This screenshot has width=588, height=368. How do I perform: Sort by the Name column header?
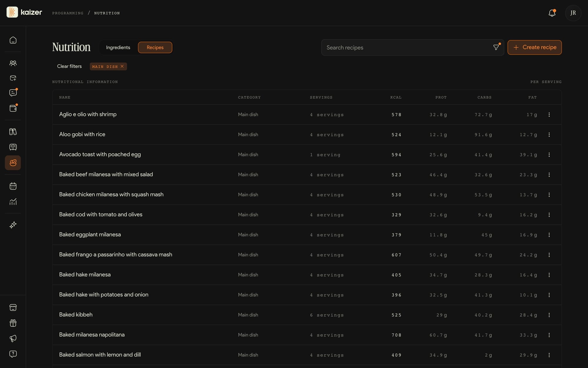pyautogui.click(x=65, y=97)
